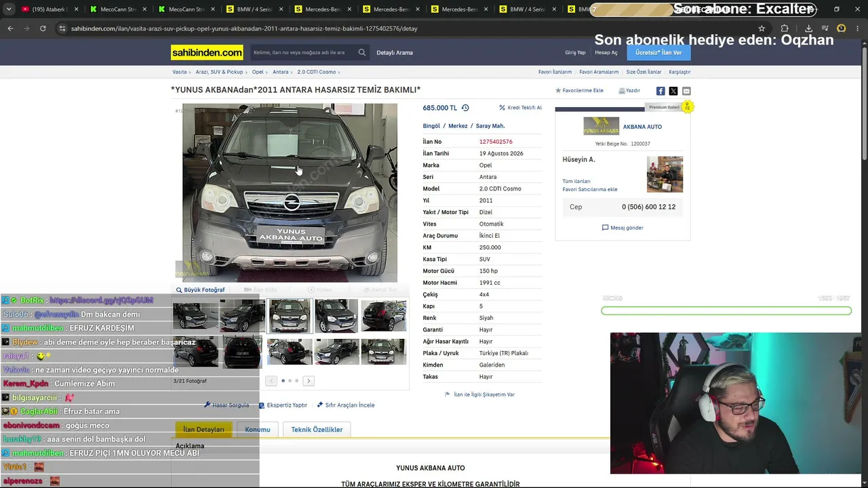
Task: Bookmark this page with star icon
Action: pyautogui.click(x=762, y=28)
